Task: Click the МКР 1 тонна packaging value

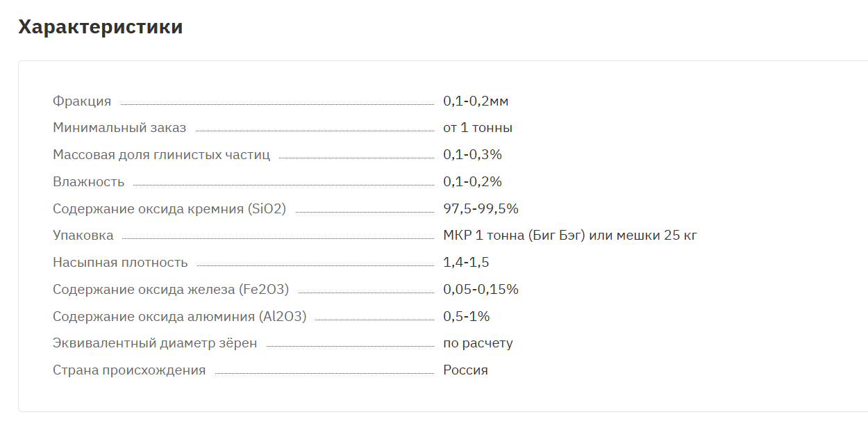Action: coord(570,236)
